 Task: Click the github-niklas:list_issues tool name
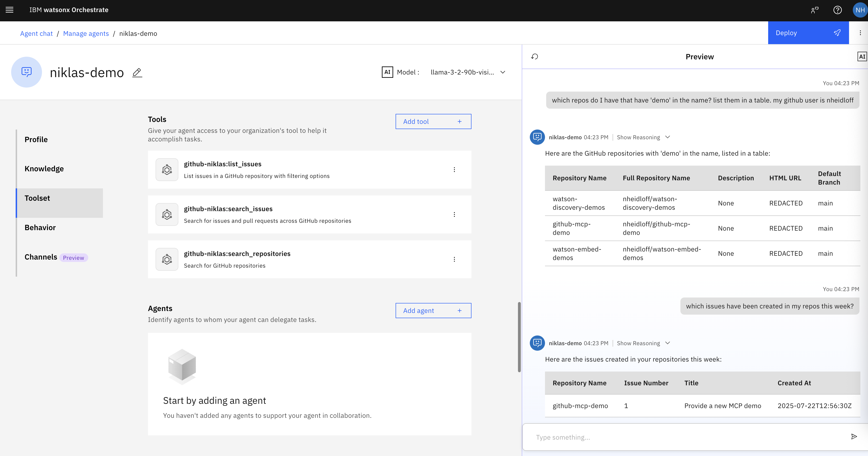223,164
